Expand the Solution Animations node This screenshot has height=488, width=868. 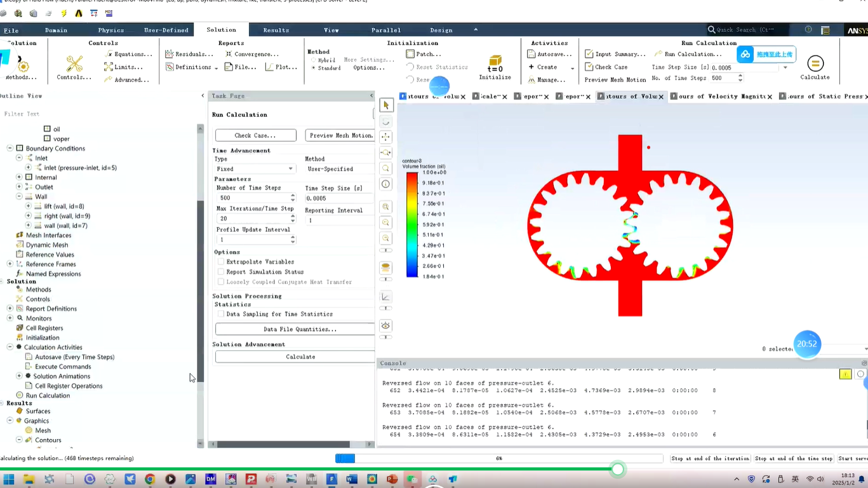click(19, 376)
